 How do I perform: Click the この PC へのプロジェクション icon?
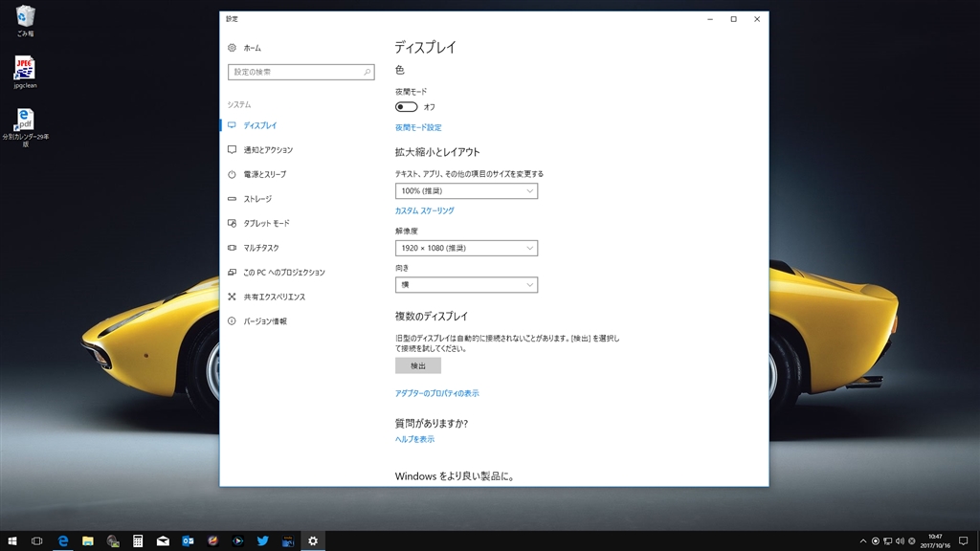coord(232,272)
